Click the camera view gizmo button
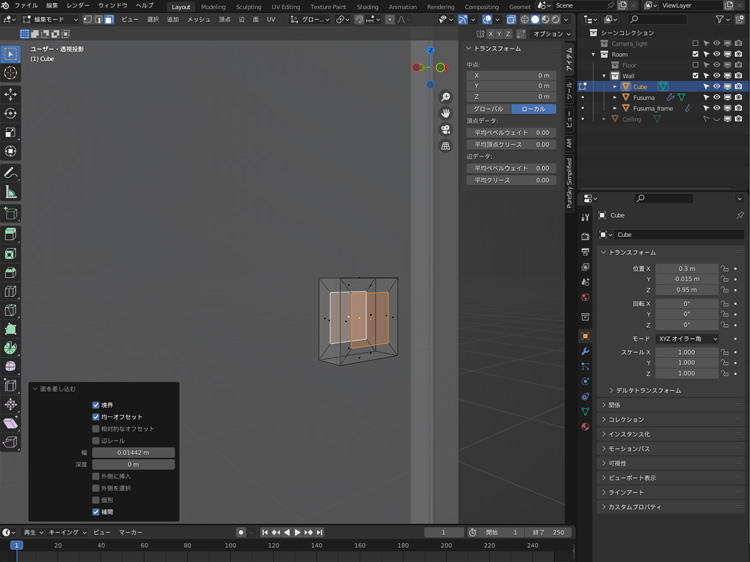 pos(445,129)
